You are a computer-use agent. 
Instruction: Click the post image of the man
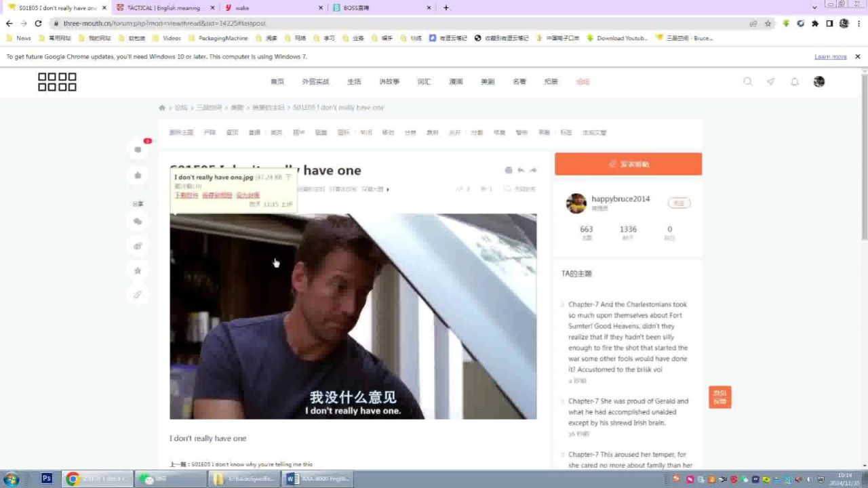353,317
